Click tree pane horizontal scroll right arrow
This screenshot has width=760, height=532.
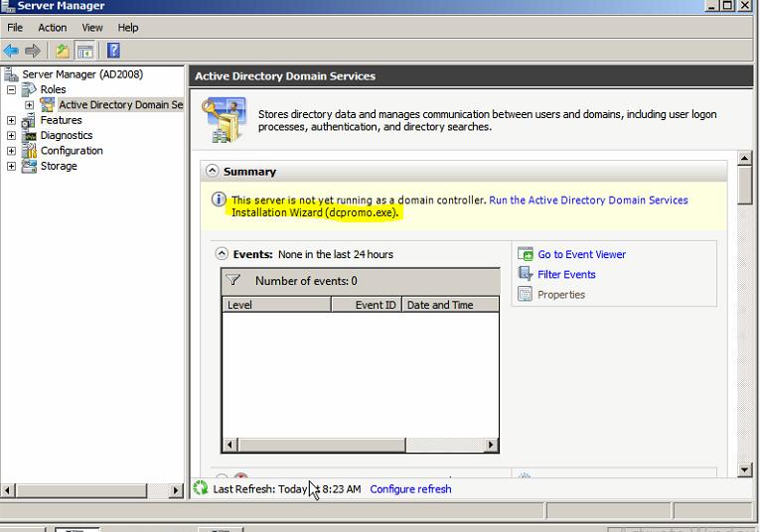(176, 490)
